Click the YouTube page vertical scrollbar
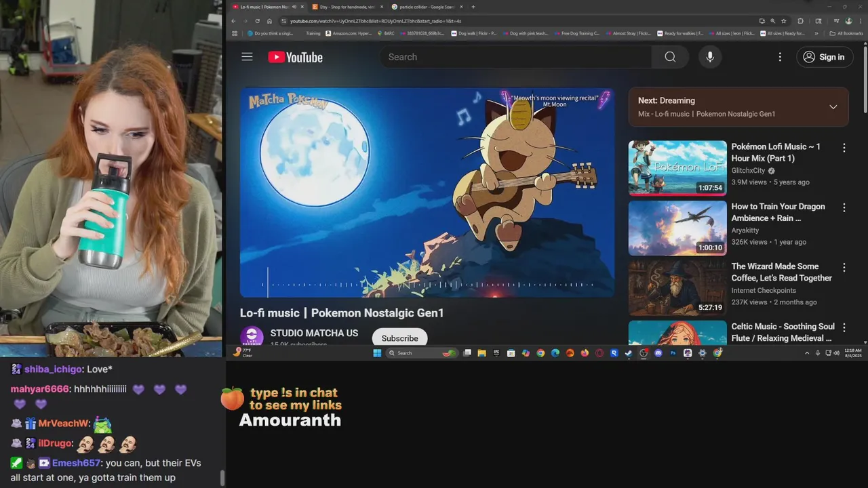 pyautogui.click(x=865, y=78)
